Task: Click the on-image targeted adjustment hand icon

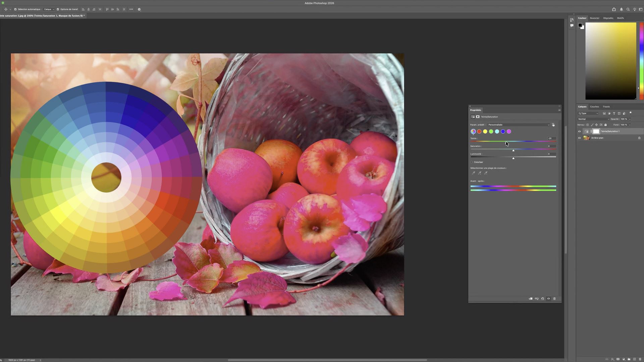Action: (553, 125)
